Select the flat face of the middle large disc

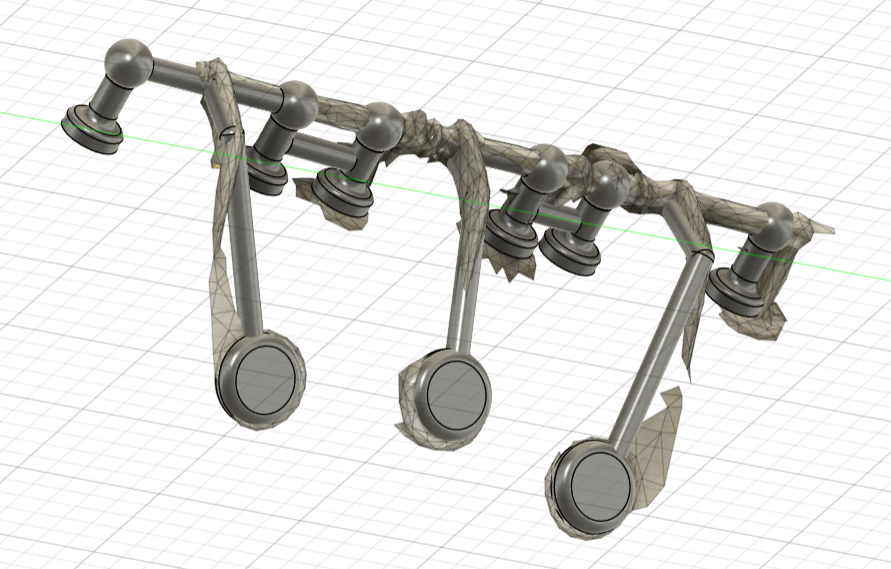click(x=458, y=395)
